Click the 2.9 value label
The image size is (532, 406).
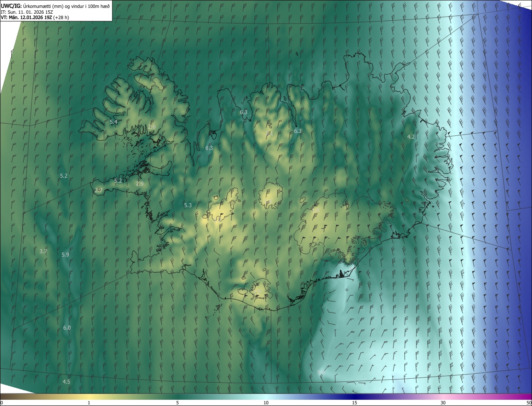click(140, 183)
